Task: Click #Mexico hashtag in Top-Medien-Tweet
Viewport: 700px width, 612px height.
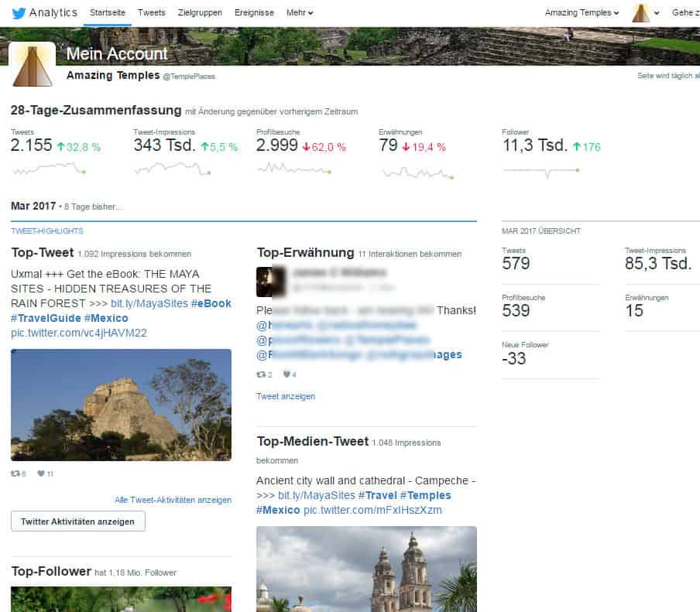Action: (x=278, y=510)
